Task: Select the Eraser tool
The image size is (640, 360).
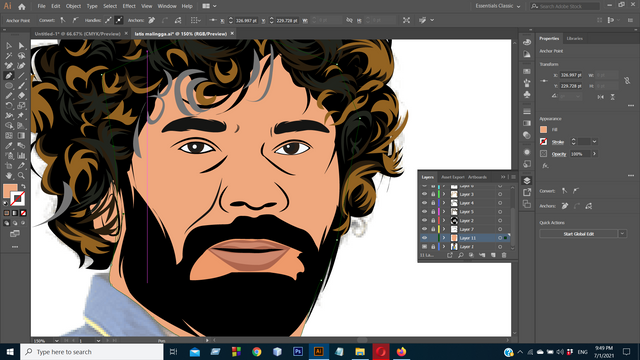Action: (21, 96)
